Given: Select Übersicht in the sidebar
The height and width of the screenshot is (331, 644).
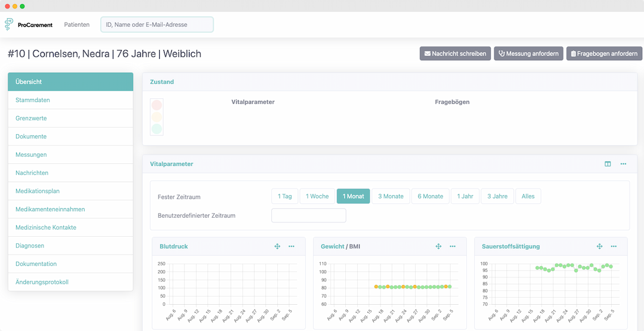Looking at the screenshot, I should (70, 82).
